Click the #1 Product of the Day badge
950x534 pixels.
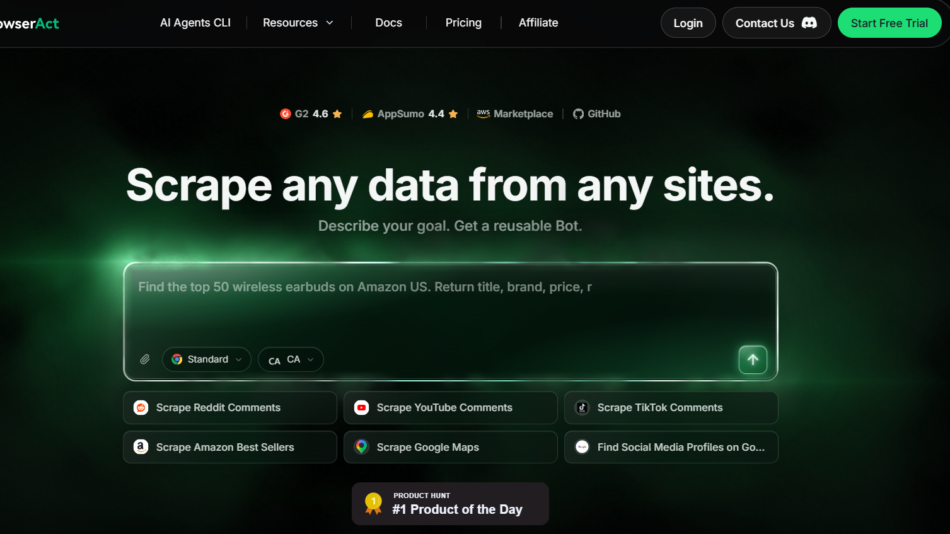450,504
